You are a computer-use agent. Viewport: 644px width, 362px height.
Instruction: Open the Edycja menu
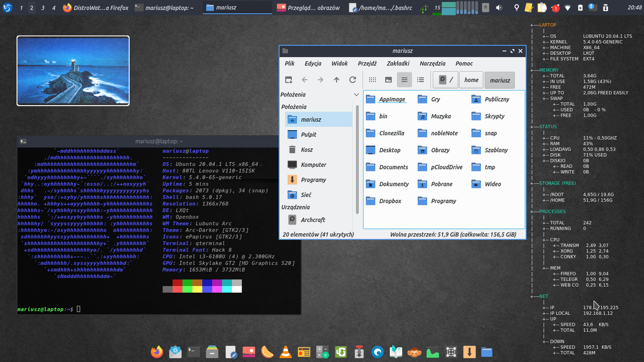313,63
